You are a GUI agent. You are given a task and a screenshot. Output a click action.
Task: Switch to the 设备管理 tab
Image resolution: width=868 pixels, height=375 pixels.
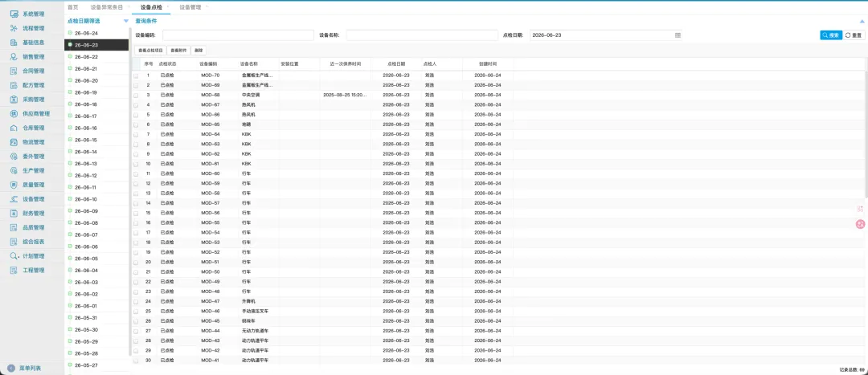[190, 7]
